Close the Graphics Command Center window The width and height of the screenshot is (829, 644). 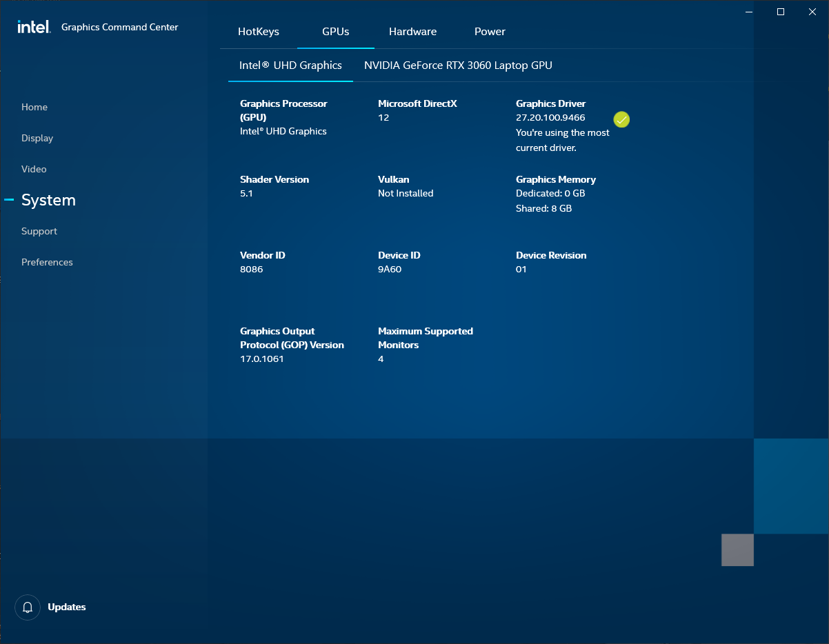pyautogui.click(x=812, y=12)
